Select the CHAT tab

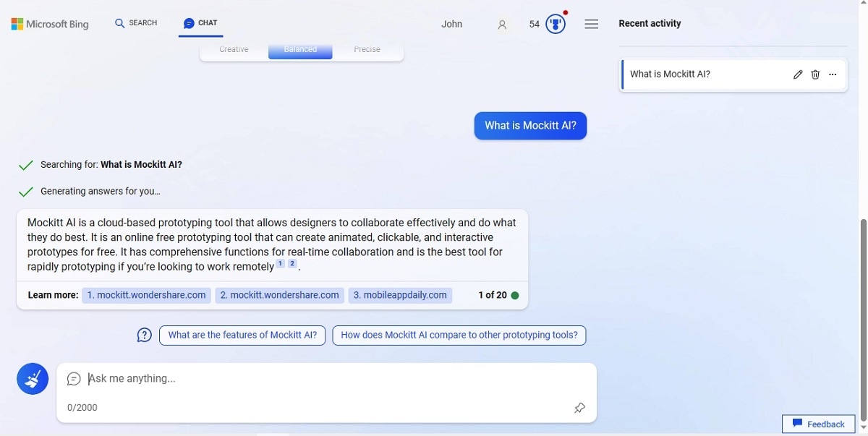[200, 23]
